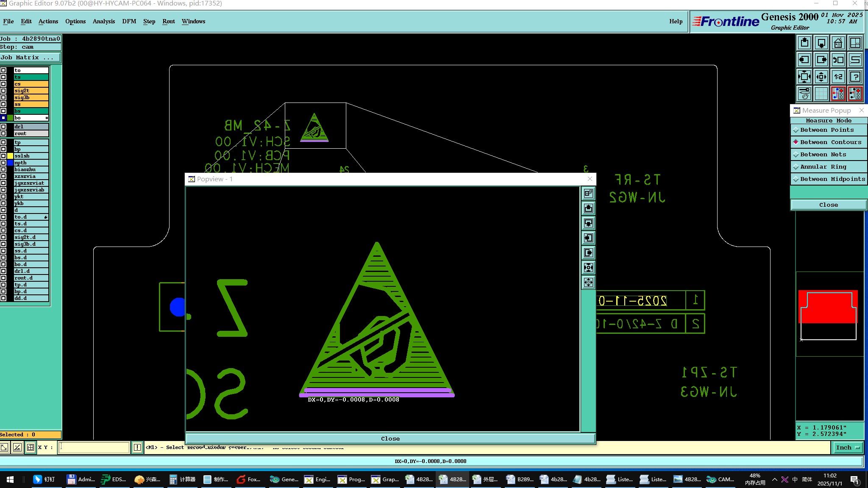Click the previous view undo-zoom icon

[x=838, y=60]
